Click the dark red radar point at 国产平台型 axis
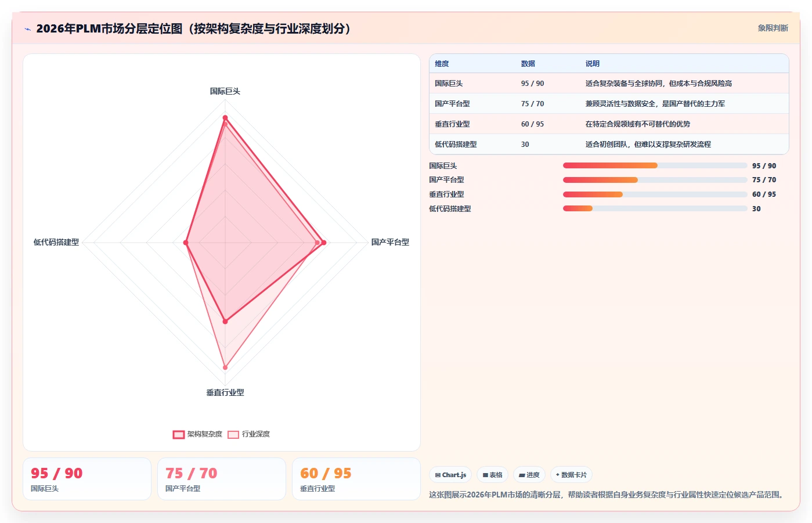The image size is (812, 523). 323,243
